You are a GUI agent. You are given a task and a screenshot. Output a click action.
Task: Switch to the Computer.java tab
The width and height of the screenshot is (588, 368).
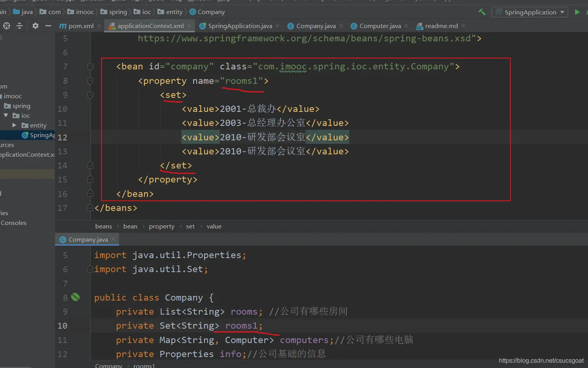tap(380, 26)
